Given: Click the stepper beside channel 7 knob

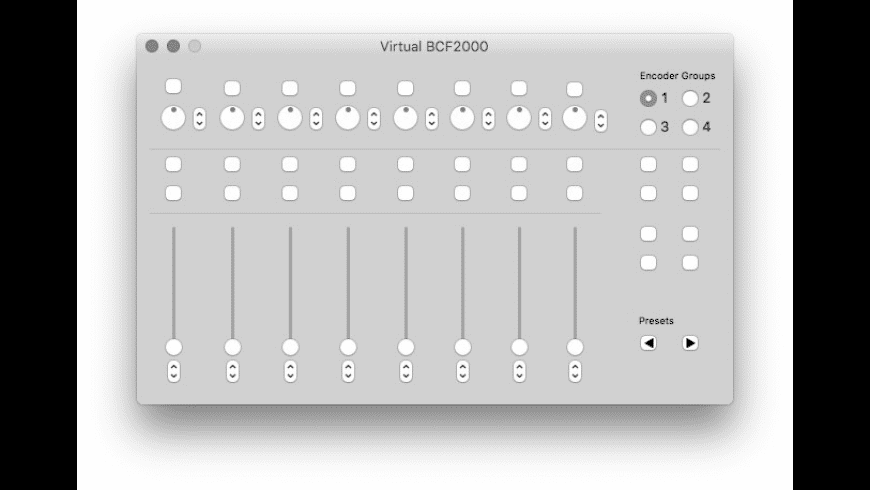Looking at the screenshot, I should coord(545,119).
